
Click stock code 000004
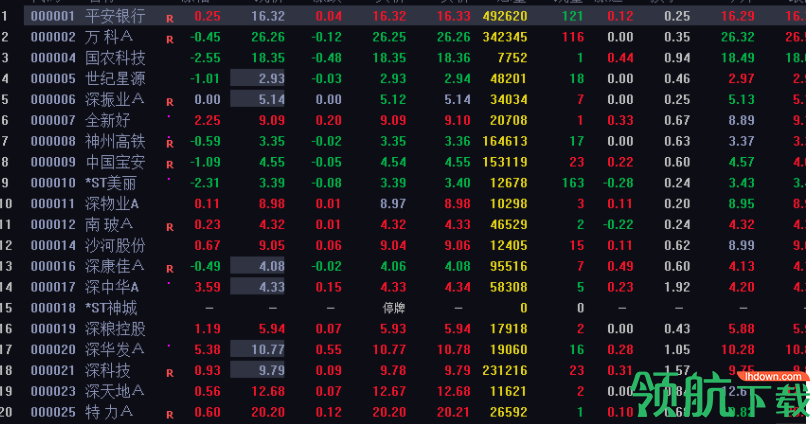(x=53, y=58)
